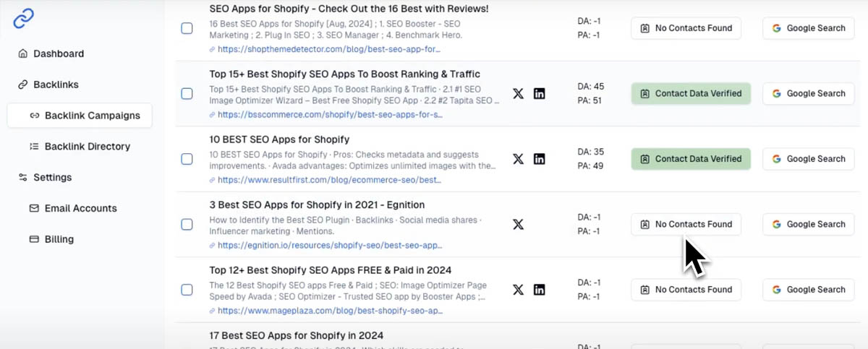The height and width of the screenshot is (349, 868).
Task: Click title 'Top 12+ Best Shopify SEO Apps FREE & Paid'
Action: tap(331, 270)
